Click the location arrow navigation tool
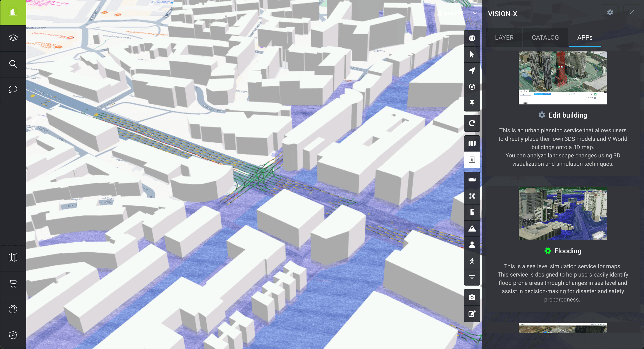Screen dimensions: 644x349 pos(472,71)
